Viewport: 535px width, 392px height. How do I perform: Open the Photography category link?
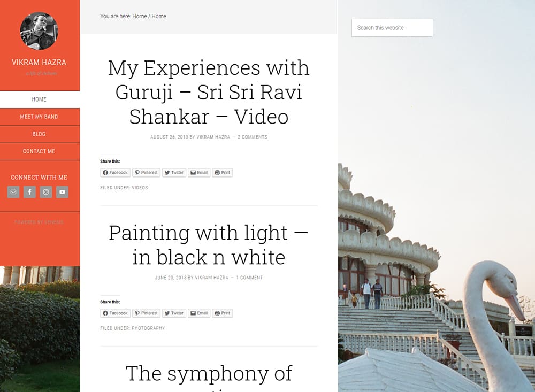(x=148, y=328)
